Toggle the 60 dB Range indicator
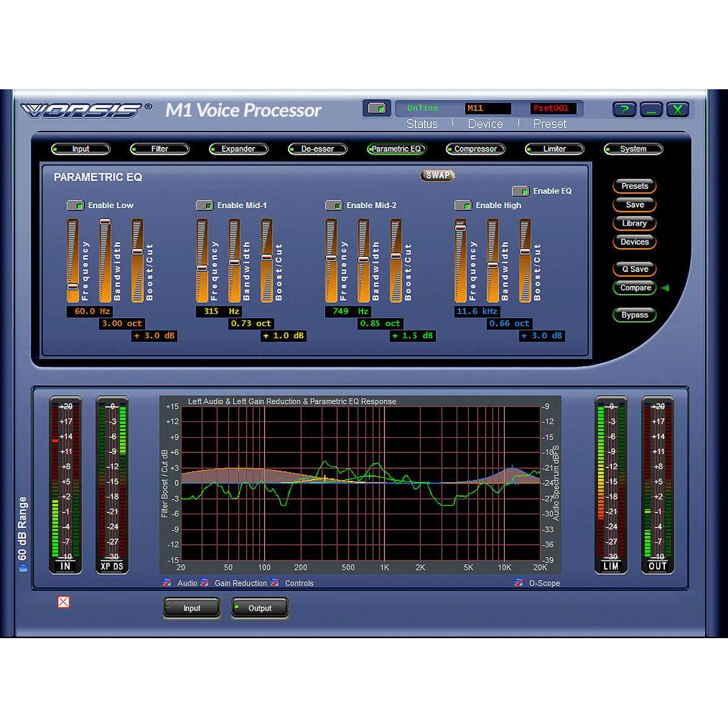Viewport: 728px width, 728px height. click(22, 567)
